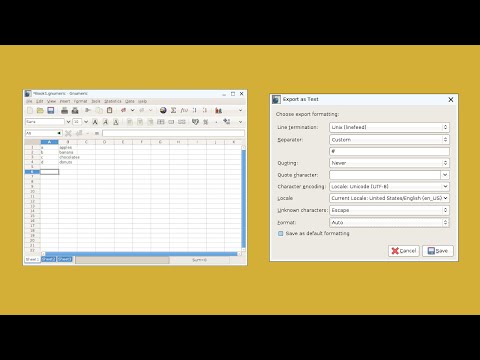Image resolution: width=480 pixels, height=360 pixels.
Task: Open the Locale dropdown
Action: pos(389,198)
